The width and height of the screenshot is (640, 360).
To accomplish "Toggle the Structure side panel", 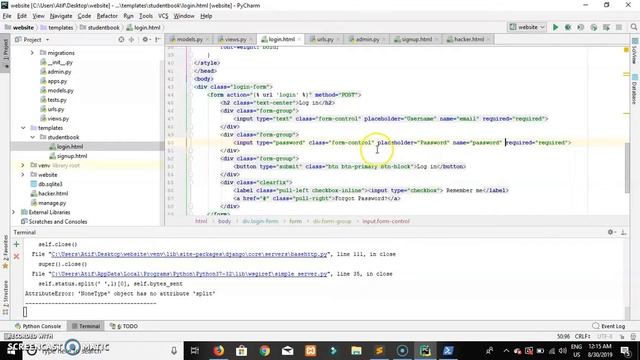I will click(x=5, y=297).
